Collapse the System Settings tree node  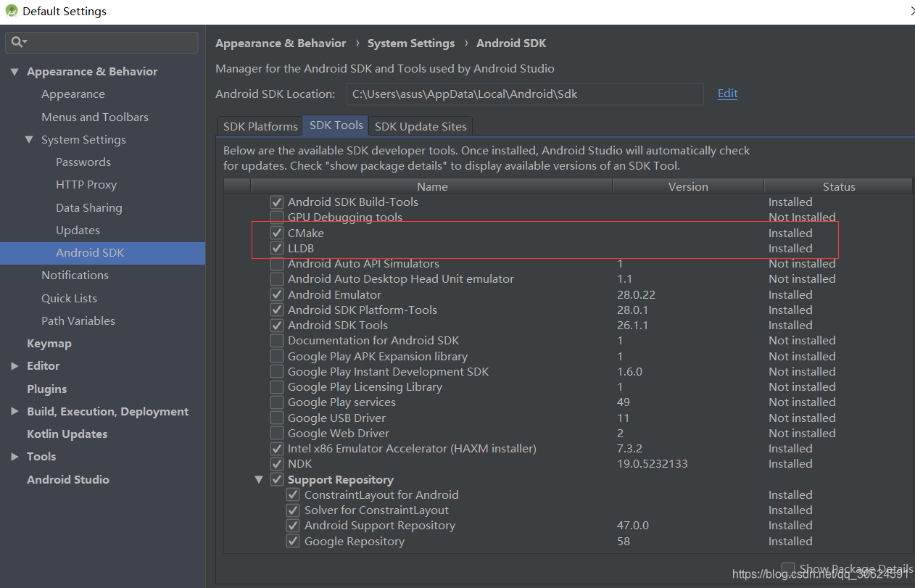(29, 140)
